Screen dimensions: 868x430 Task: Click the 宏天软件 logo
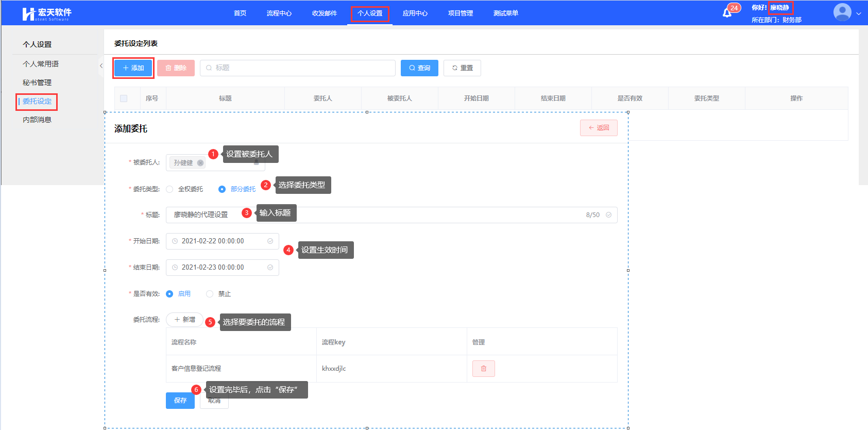(47, 13)
